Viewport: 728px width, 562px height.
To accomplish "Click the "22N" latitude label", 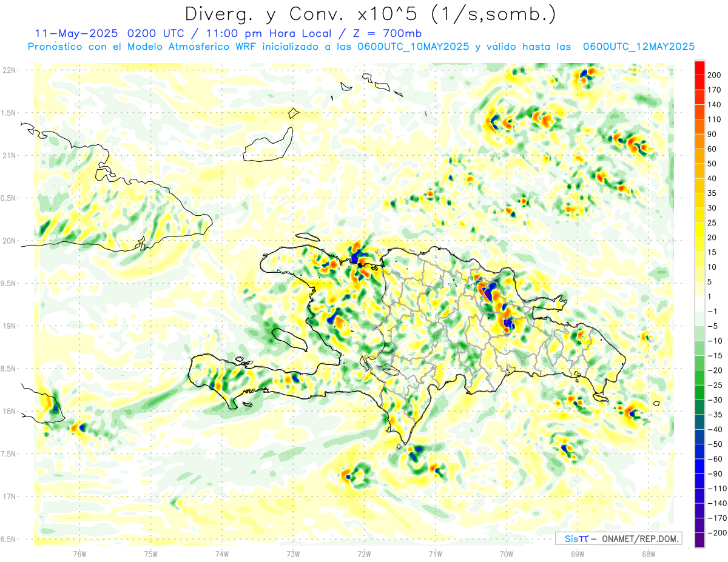I will (x=9, y=70).
